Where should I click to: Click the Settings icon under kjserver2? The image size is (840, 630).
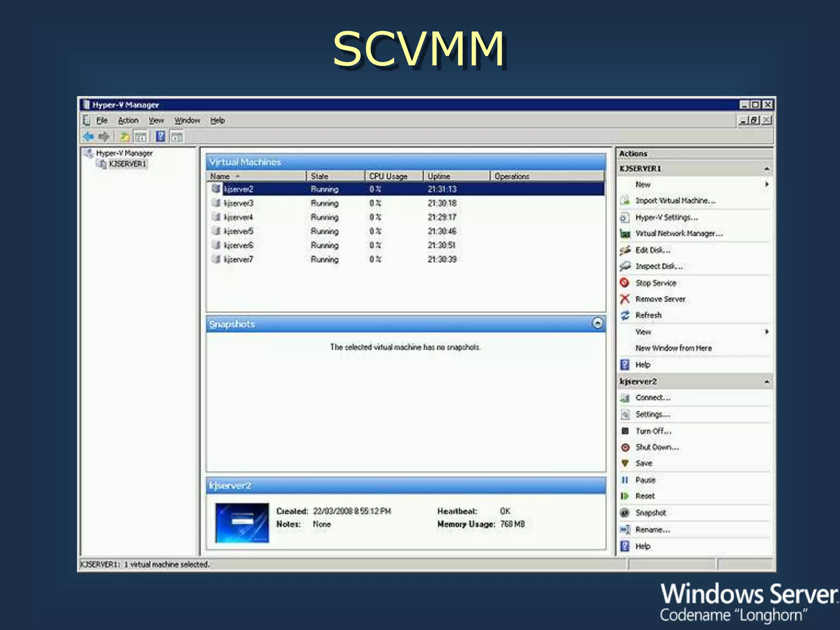point(625,414)
